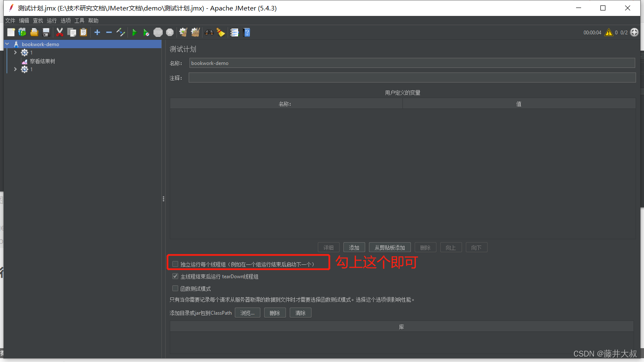The height and width of the screenshot is (362, 644).
Task: Click 删除 button beside 从剪贴板添加
Action: [426, 248]
